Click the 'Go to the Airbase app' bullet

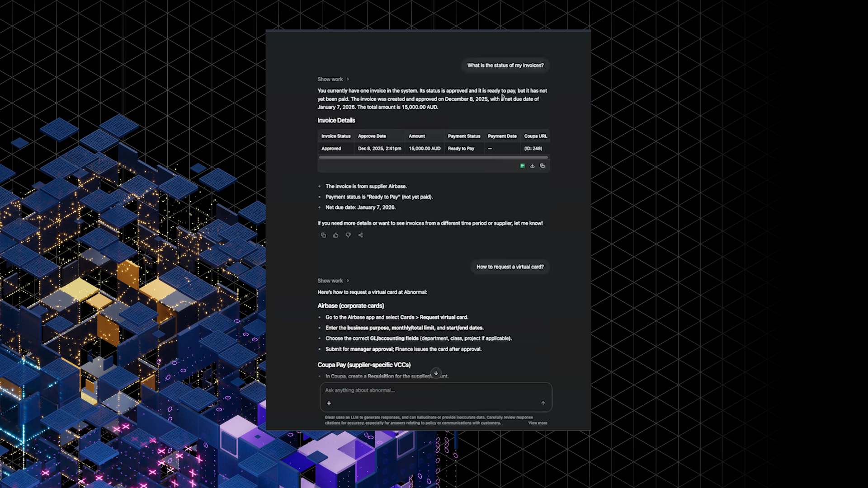coord(397,317)
